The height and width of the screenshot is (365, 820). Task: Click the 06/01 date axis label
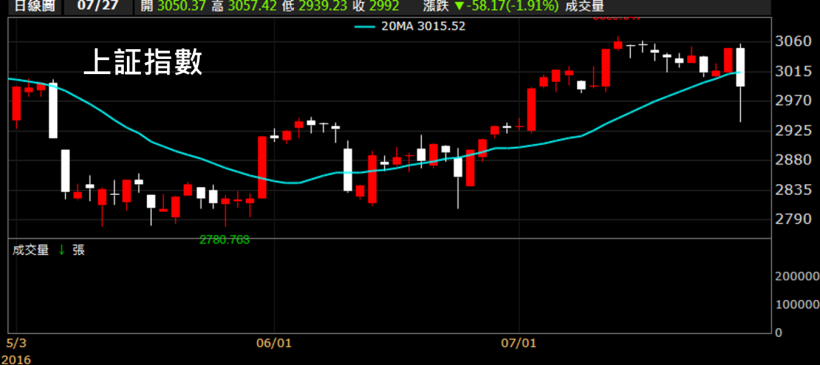pyautogui.click(x=275, y=344)
